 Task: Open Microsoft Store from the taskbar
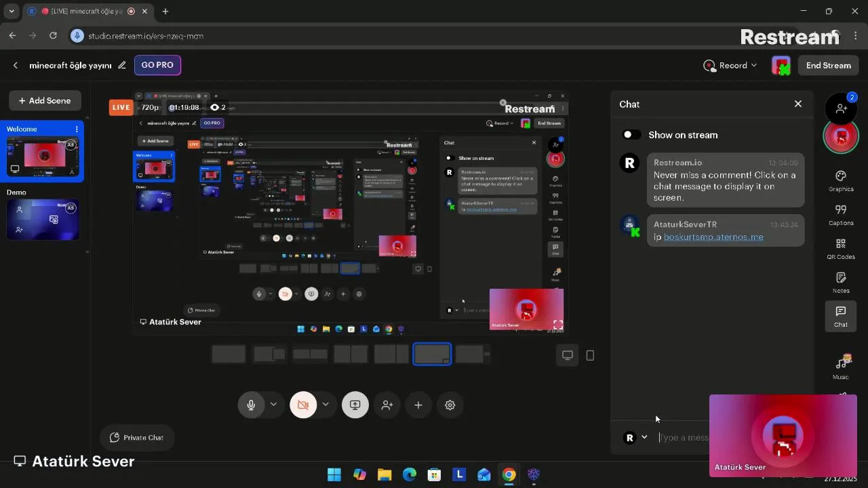point(434,474)
